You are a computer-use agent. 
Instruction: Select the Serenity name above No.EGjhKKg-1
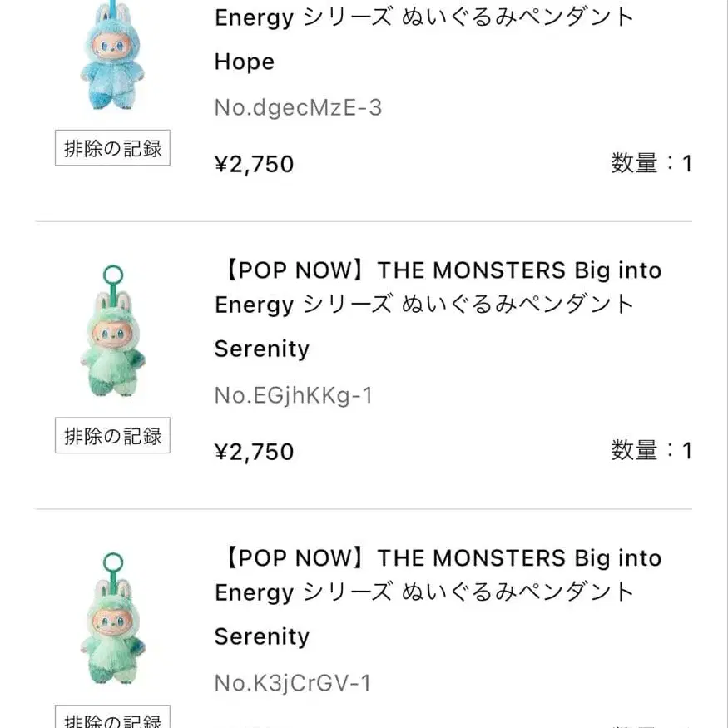point(261,349)
